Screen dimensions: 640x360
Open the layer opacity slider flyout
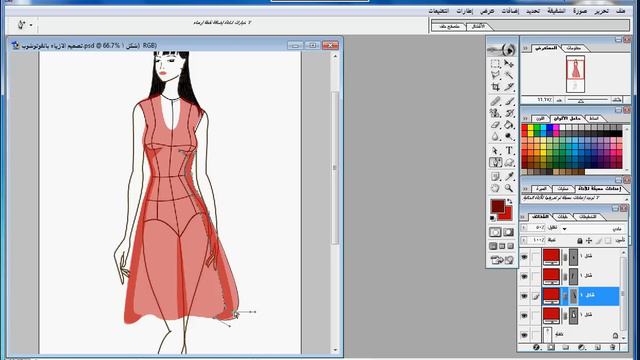pyautogui.click(x=524, y=227)
